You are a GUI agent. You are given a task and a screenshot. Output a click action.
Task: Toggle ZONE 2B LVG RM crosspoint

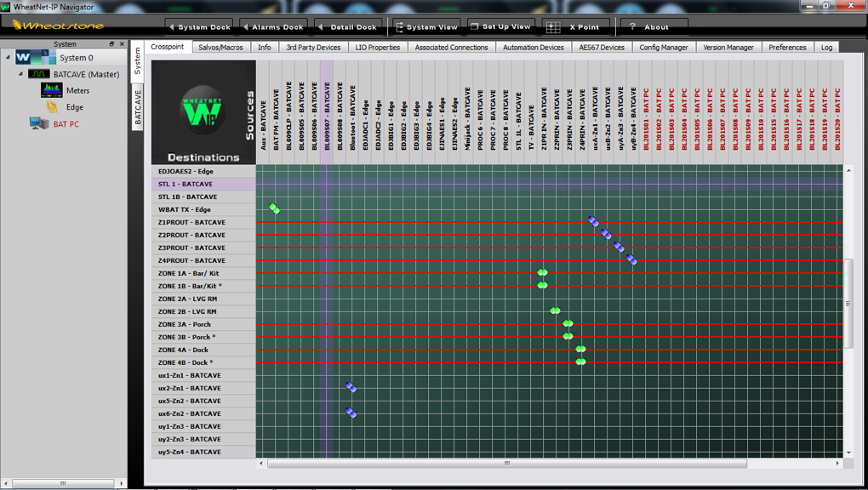point(555,311)
